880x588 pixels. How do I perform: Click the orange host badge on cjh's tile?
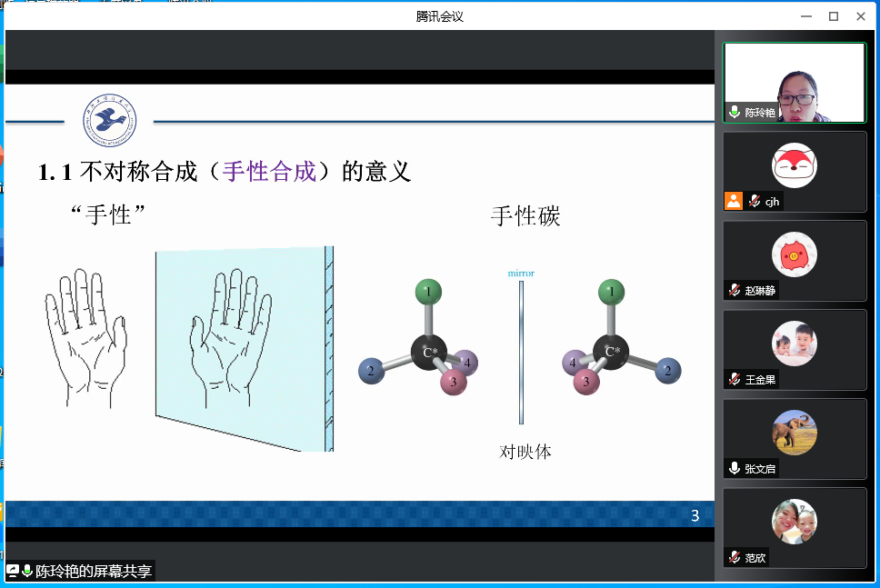point(734,201)
